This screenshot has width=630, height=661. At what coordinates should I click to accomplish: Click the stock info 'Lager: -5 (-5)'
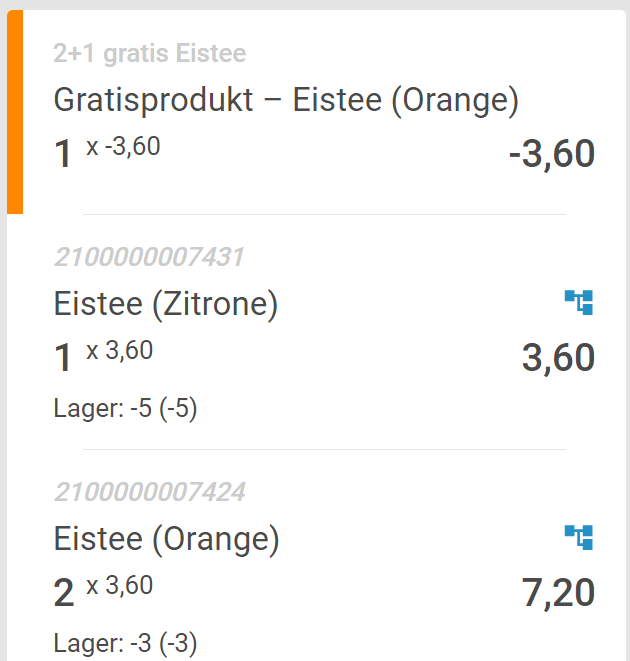[x=125, y=408]
